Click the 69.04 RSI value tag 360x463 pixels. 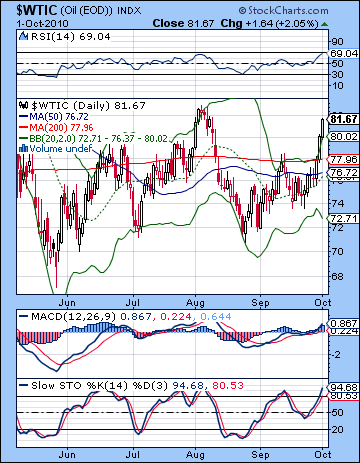pyautogui.click(x=343, y=53)
